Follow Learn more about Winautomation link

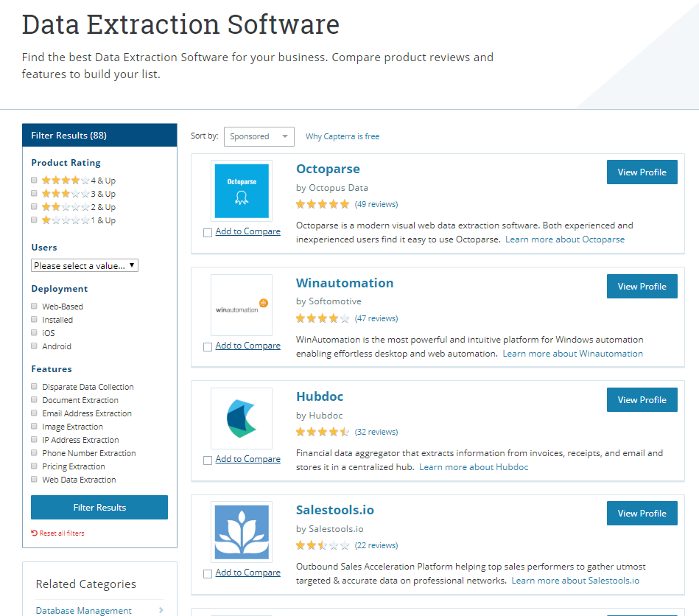coord(573,354)
